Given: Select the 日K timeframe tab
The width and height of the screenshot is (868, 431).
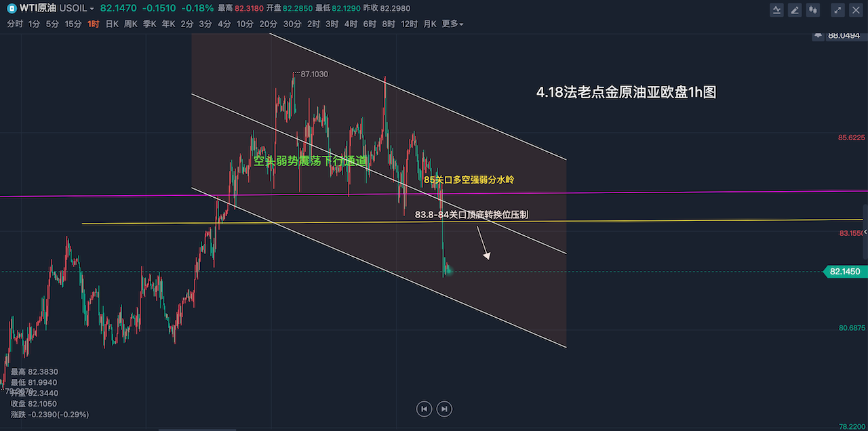Looking at the screenshot, I should [x=112, y=24].
